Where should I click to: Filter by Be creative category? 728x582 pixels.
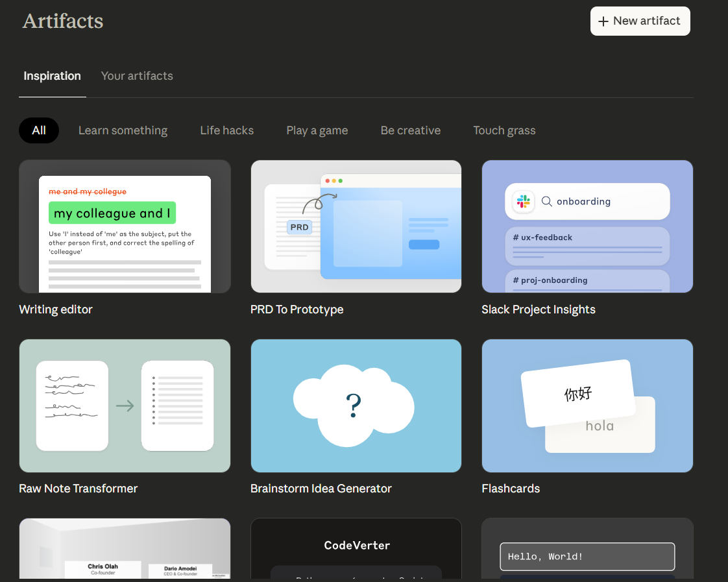pyautogui.click(x=411, y=130)
